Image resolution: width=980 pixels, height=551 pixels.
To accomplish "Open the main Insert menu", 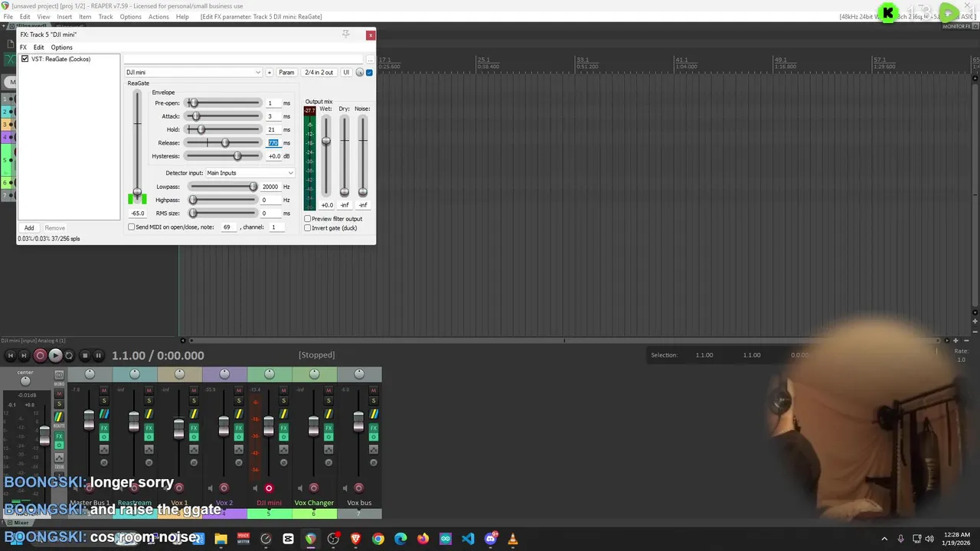I will (64, 16).
